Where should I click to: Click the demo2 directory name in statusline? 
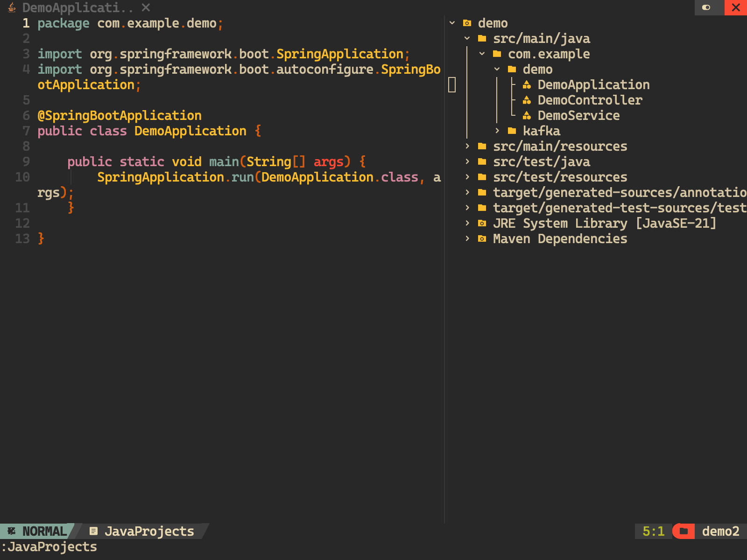720,531
